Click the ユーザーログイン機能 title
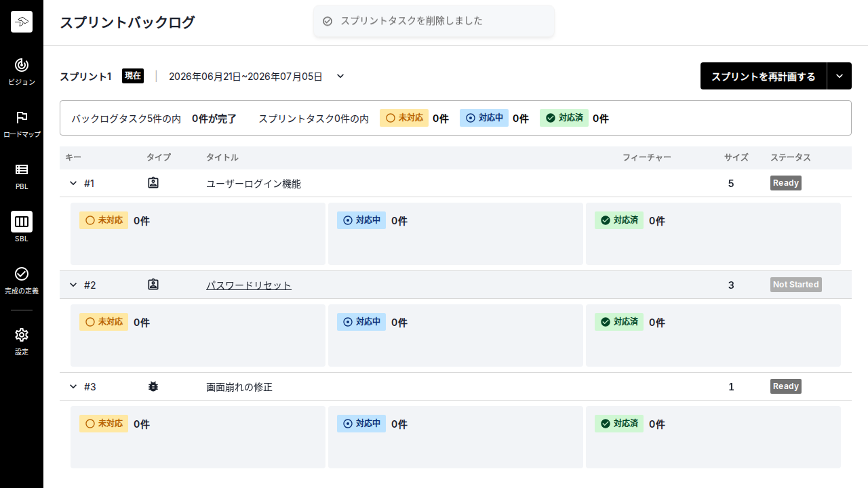The width and height of the screenshot is (868, 488). (x=254, y=184)
